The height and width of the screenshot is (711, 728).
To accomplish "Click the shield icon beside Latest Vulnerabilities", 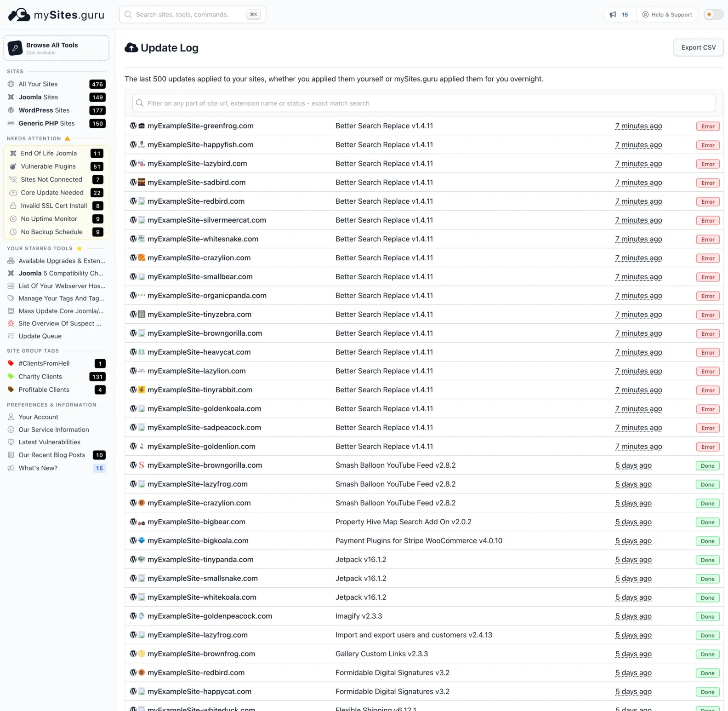I will click(11, 442).
